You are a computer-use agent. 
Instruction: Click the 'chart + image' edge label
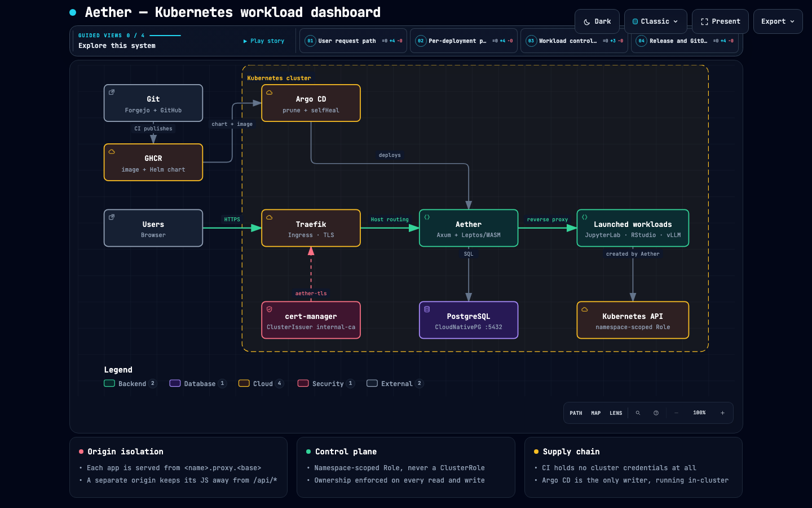pos(232,124)
